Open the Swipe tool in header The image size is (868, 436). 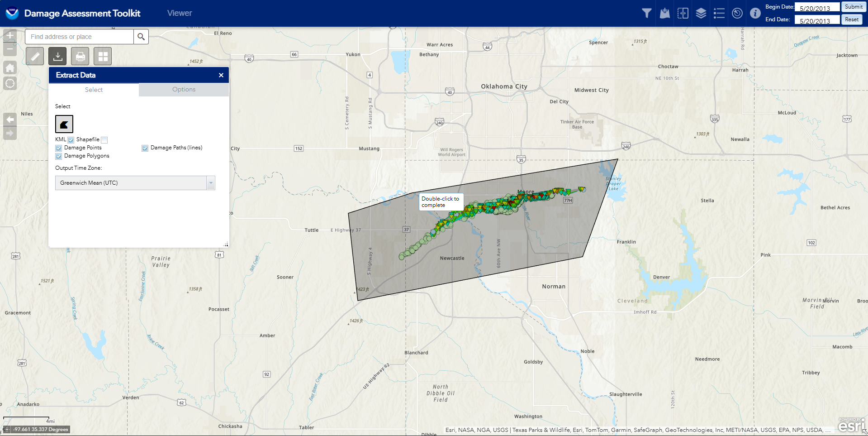(x=683, y=13)
